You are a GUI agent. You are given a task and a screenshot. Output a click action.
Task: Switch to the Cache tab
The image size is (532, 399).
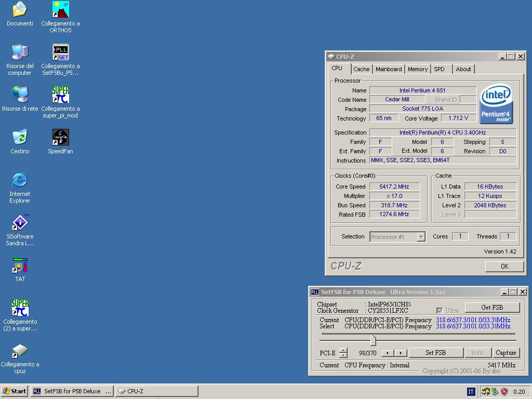(362, 69)
